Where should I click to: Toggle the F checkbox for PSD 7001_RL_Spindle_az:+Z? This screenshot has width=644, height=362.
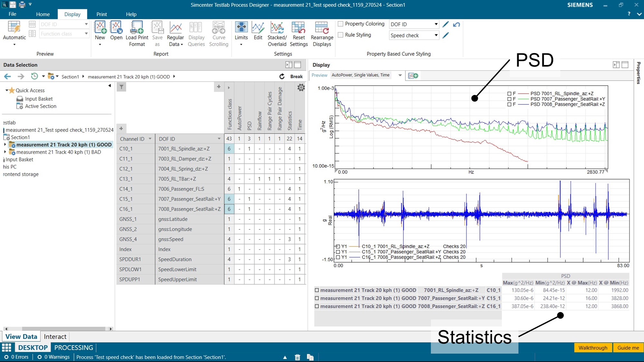tap(509, 94)
